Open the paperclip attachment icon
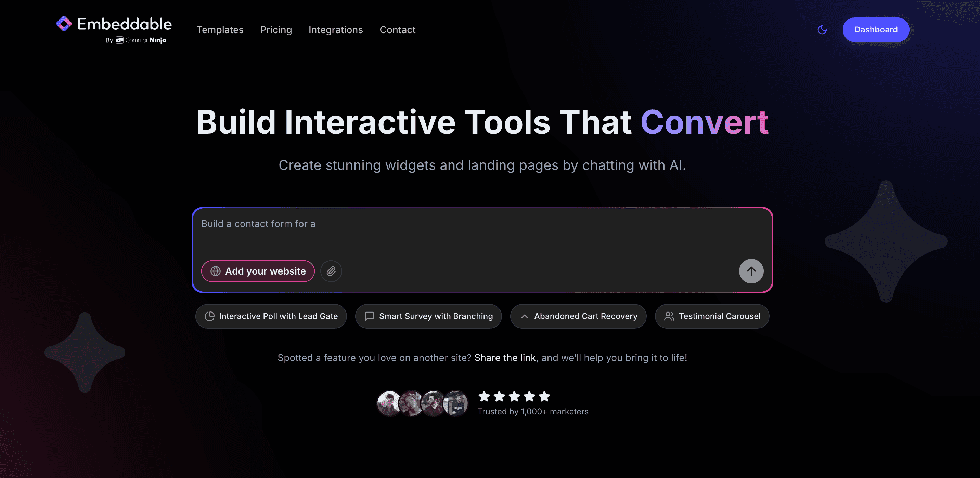This screenshot has height=478, width=980. click(x=331, y=271)
